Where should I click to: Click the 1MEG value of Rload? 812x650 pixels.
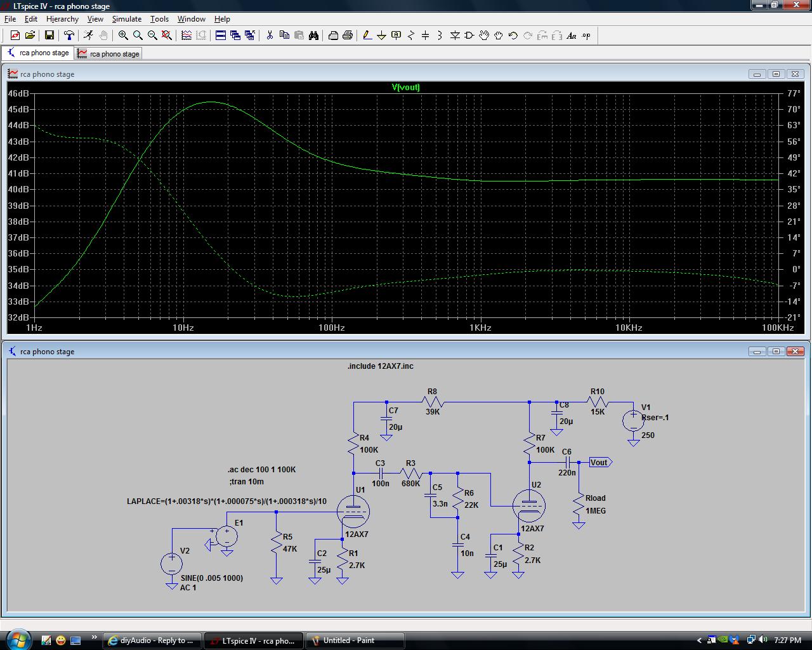pyautogui.click(x=595, y=511)
